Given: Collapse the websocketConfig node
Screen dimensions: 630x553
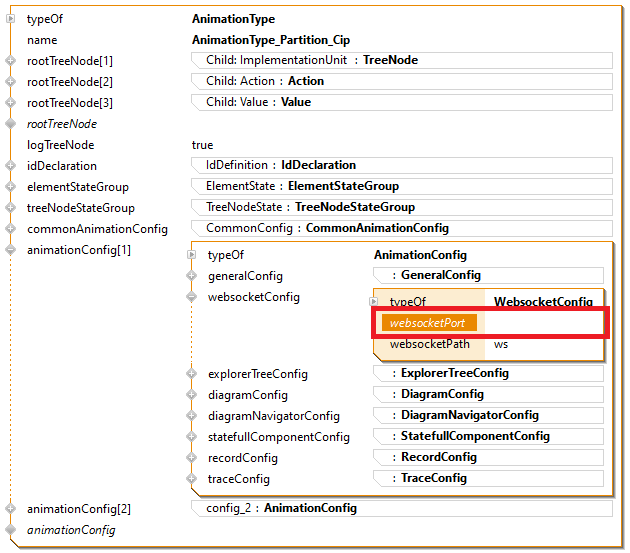Looking at the screenshot, I should click(191, 297).
